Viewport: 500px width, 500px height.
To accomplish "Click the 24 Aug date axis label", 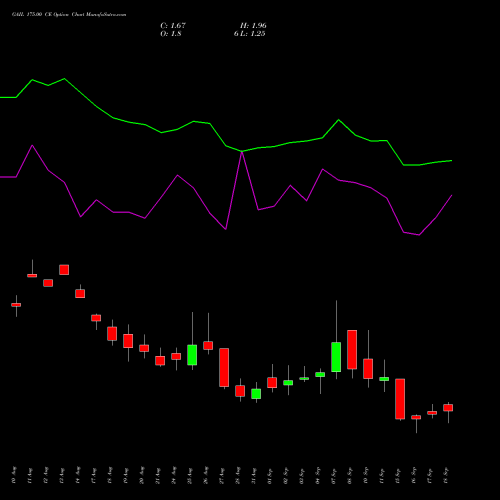I will point(174,476).
